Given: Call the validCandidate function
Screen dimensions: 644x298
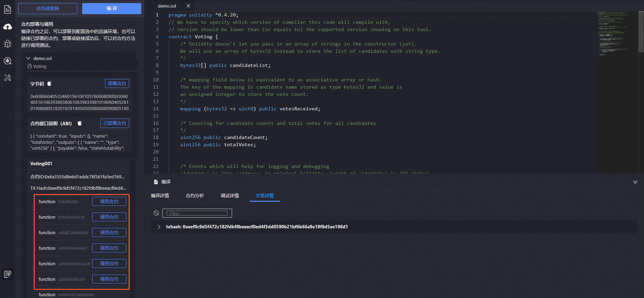Looking at the screenshot, I should pos(109,232).
